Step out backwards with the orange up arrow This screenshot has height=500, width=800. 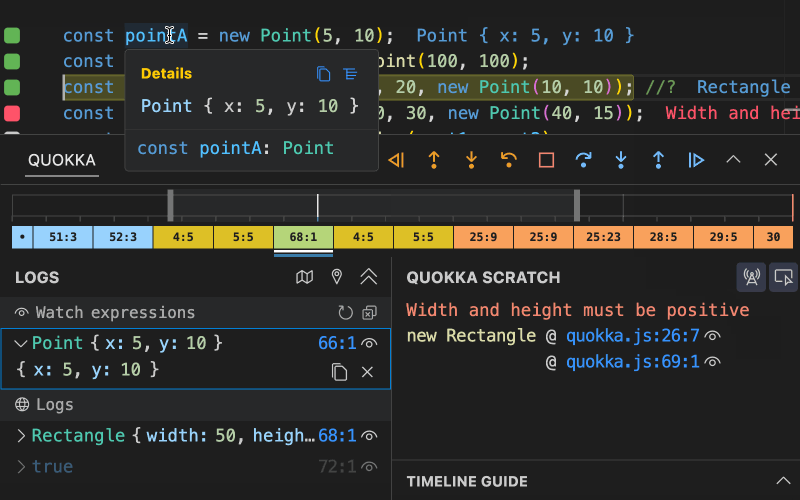434,160
